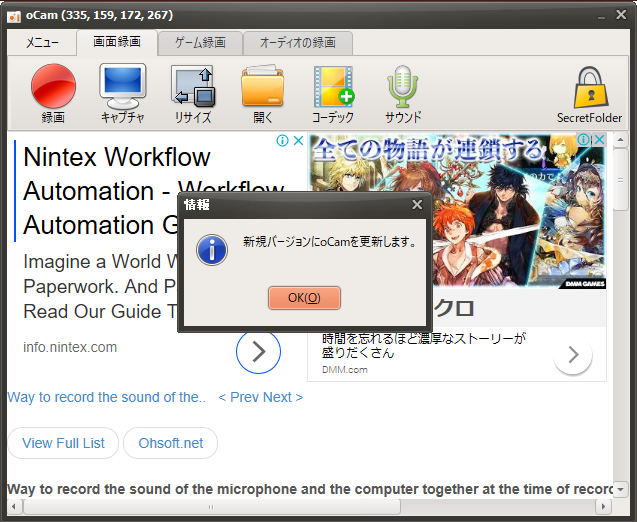Select the リサイズ resize tool

[x=193, y=93]
